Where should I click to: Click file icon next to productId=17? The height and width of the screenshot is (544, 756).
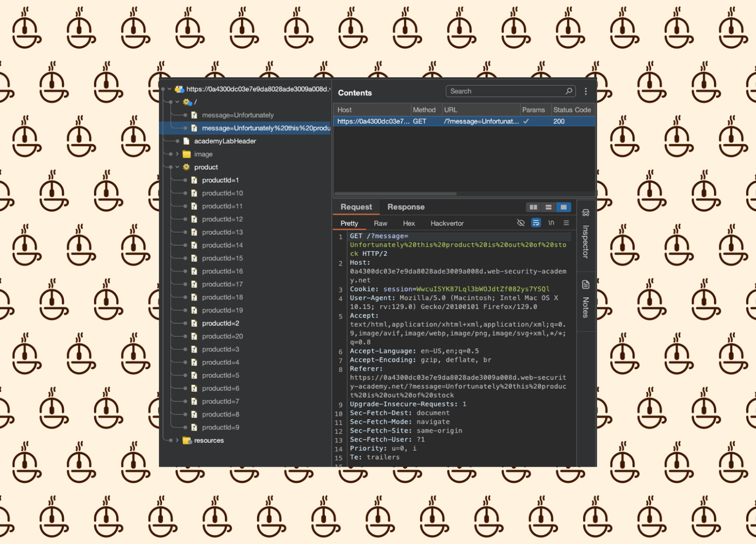point(194,284)
